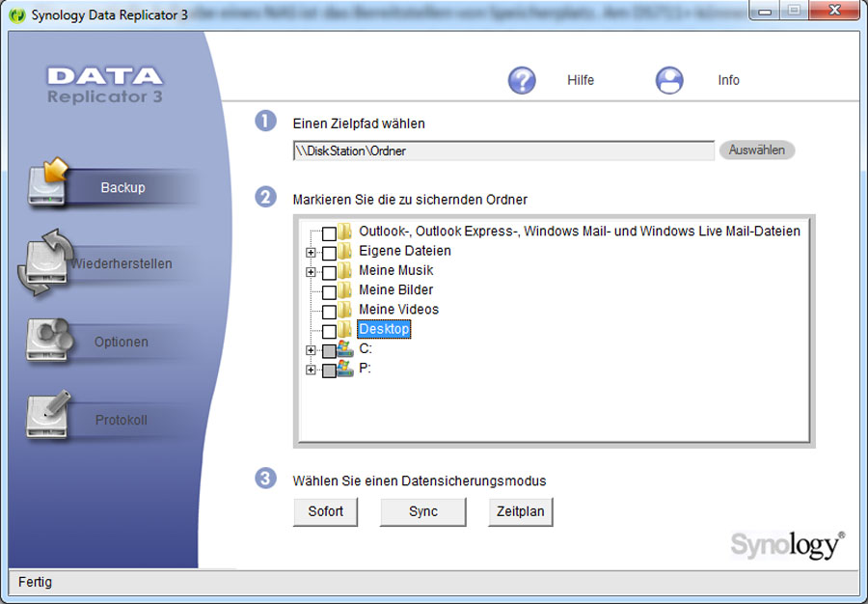The width and height of the screenshot is (868, 604).
Task: Tick the Meine Bilder checkbox
Action: (329, 291)
